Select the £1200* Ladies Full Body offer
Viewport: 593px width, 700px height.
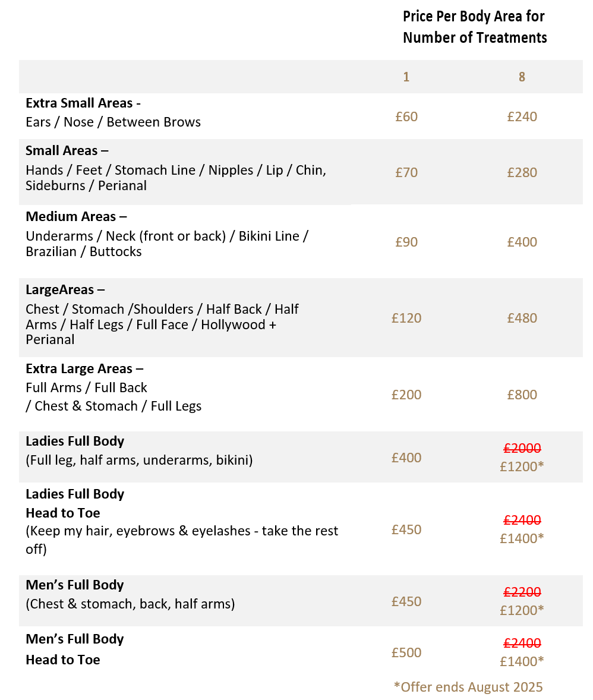[522, 466]
